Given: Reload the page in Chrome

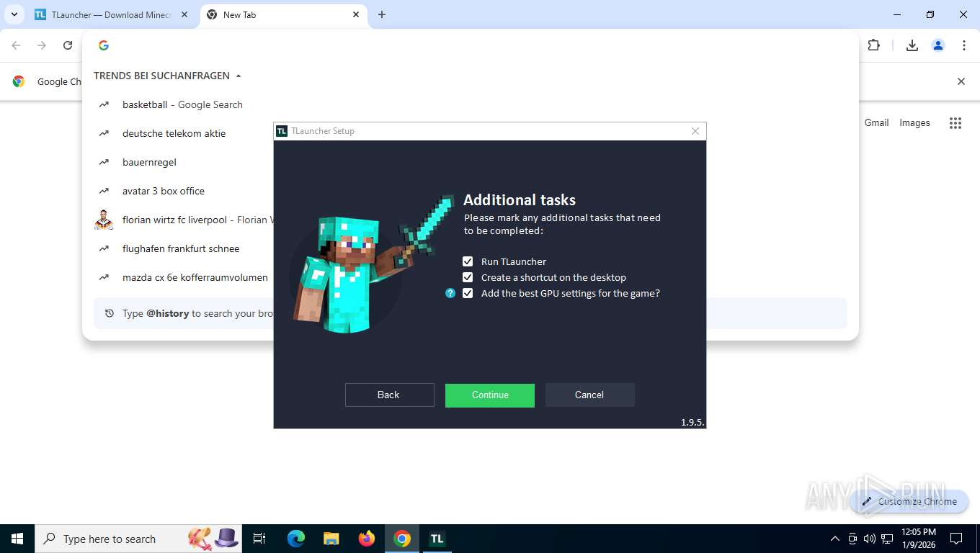Looking at the screenshot, I should [x=68, y=45].
